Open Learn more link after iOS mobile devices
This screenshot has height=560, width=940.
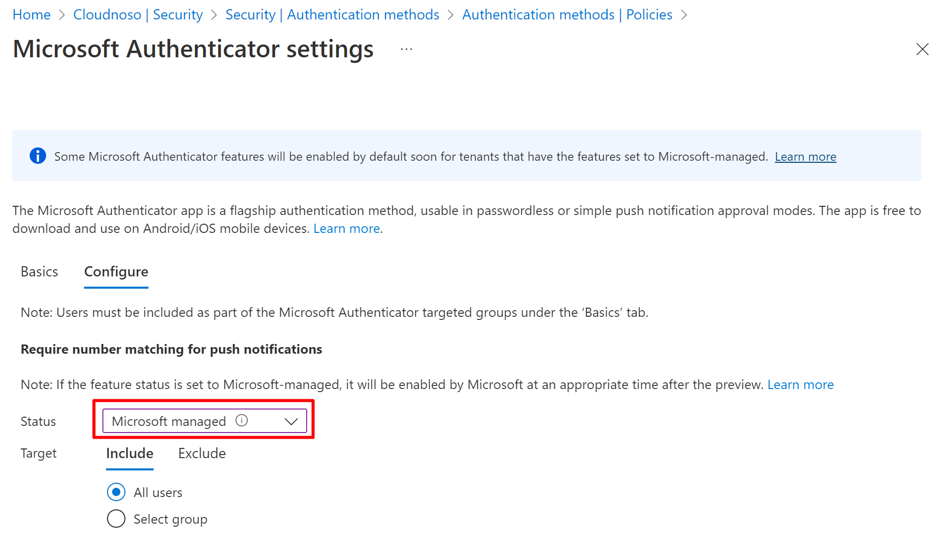[x=347, y=229]
